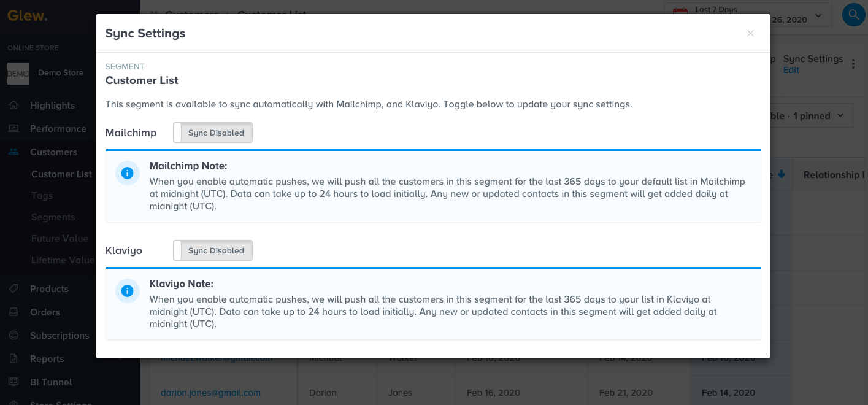Click the Mailchimp Note info icon
Screen dimensions: 868x405
tap(128, 174)
